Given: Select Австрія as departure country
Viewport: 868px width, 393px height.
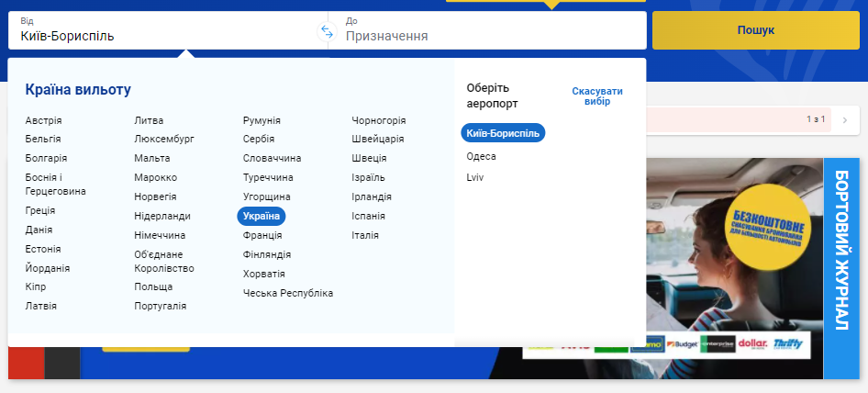Looking at the screenshot, I should (44, 120).
